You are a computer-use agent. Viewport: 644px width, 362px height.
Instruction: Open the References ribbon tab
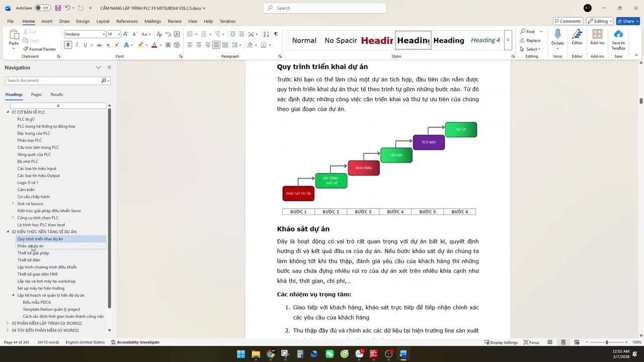pyautogui.click(x=127, y=21)
